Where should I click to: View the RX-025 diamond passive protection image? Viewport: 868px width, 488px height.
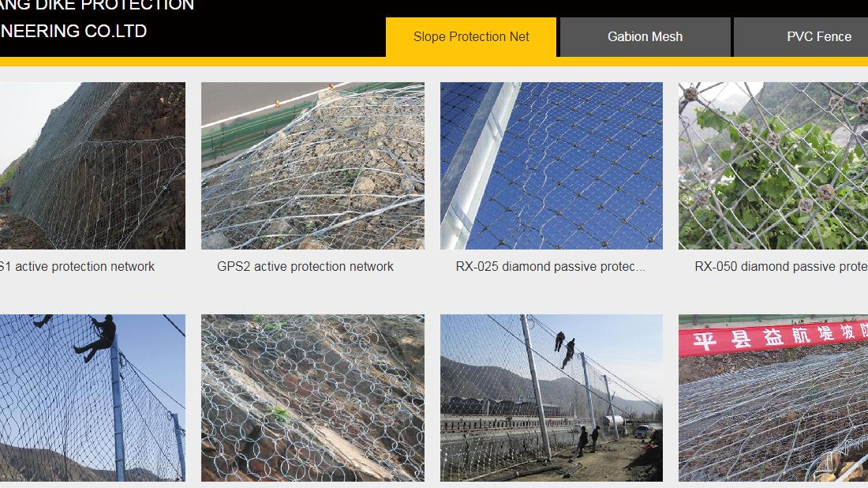[552, 166]
